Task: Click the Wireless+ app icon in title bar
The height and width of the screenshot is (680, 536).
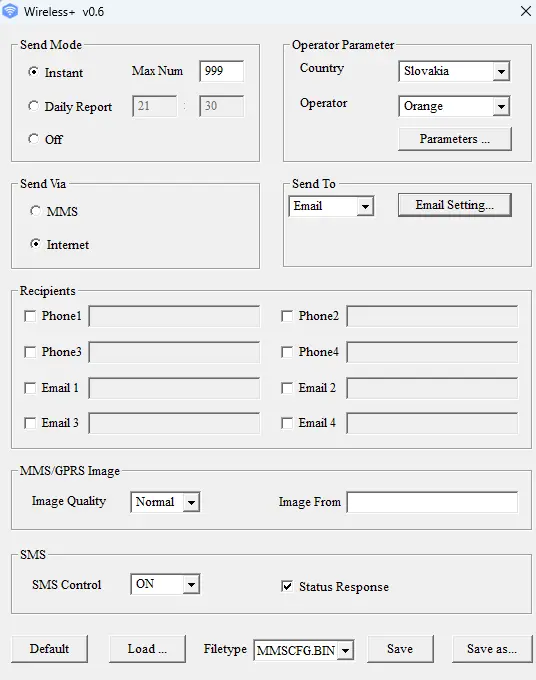Action: 10,11
